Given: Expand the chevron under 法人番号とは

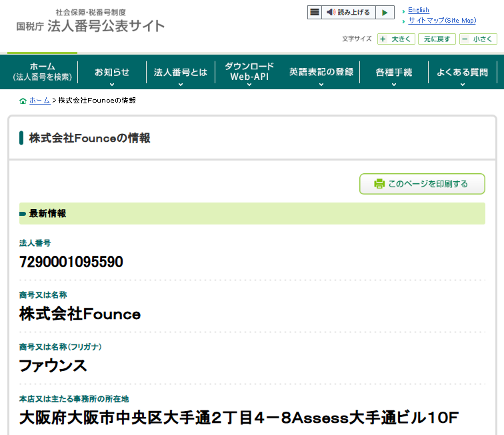Looking at the screenshot, I should pos(181,85).
